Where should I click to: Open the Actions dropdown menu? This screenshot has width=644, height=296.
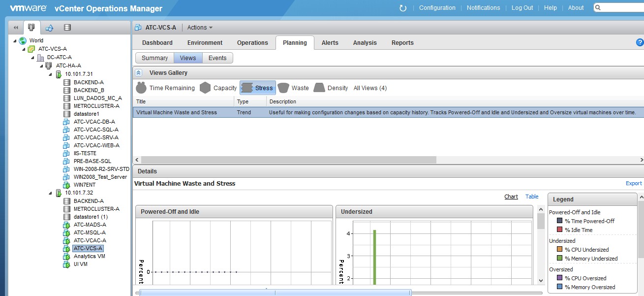coord(200,28)
